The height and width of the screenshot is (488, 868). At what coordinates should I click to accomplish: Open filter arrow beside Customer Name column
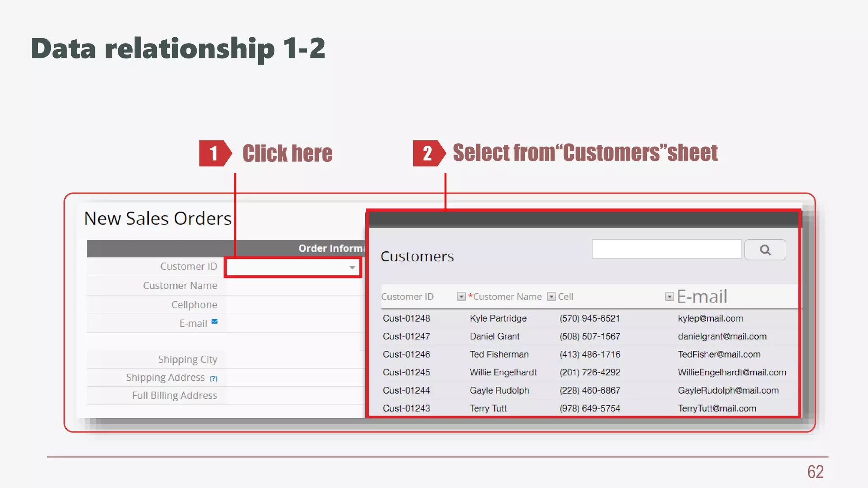pos(551,297)
